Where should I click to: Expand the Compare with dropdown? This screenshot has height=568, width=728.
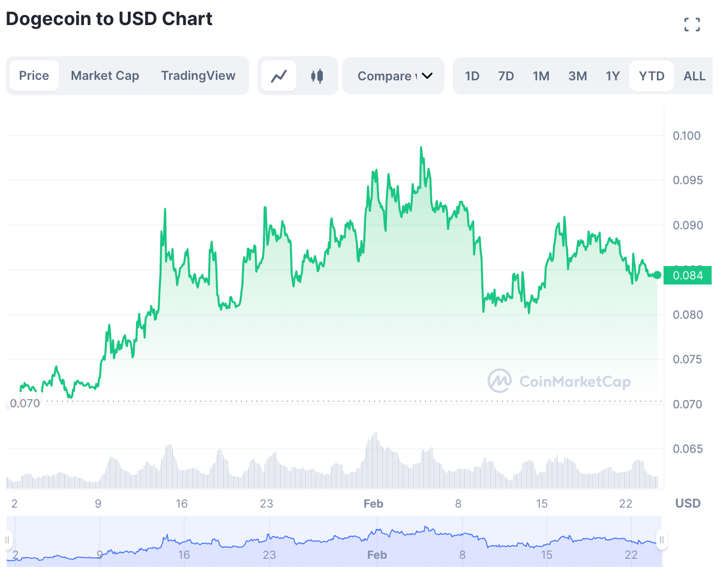(x=393, y=76)
